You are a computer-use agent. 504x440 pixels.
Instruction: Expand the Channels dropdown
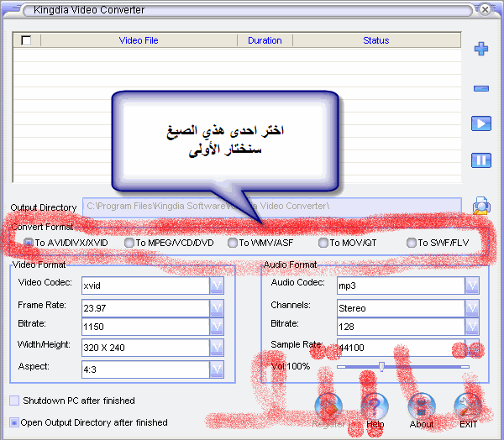(472, 308)
